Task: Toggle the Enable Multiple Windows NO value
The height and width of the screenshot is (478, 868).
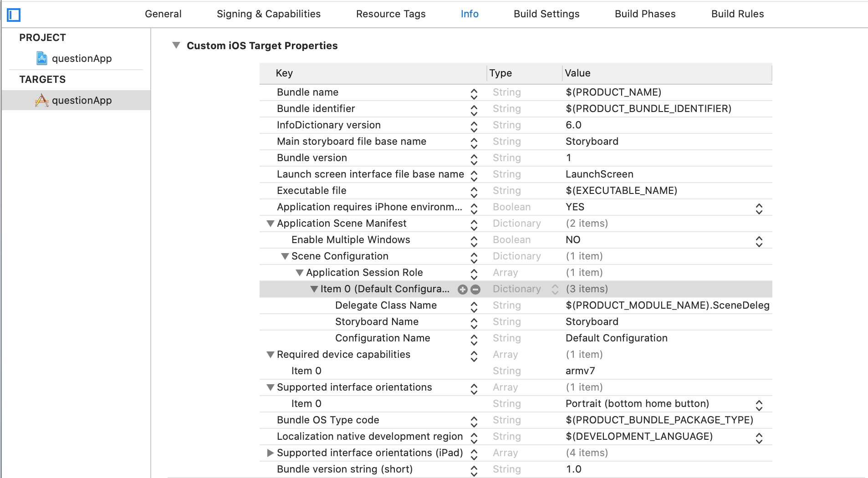Action: [759, 241]
